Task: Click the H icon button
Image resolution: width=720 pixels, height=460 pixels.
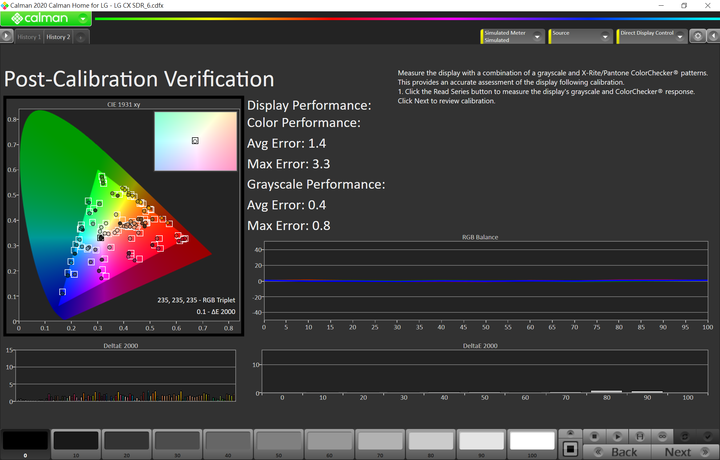Action: pos(639,436)
